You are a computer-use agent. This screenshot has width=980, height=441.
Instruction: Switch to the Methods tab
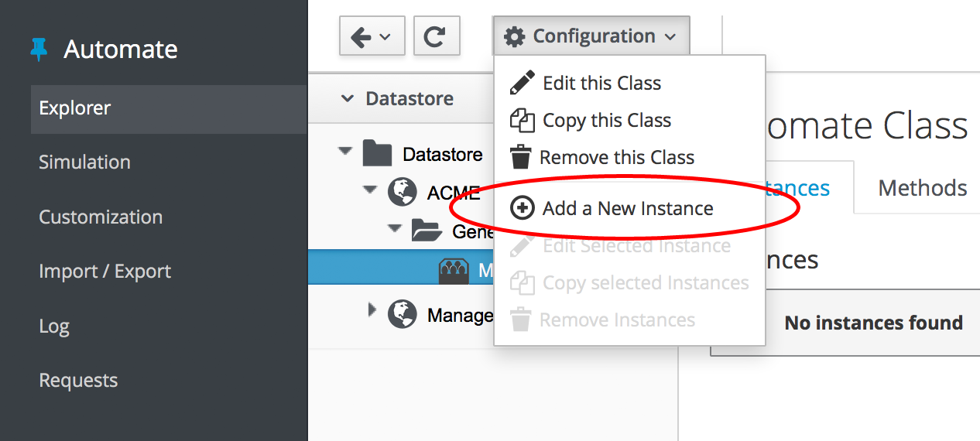[x=922, y=188]
